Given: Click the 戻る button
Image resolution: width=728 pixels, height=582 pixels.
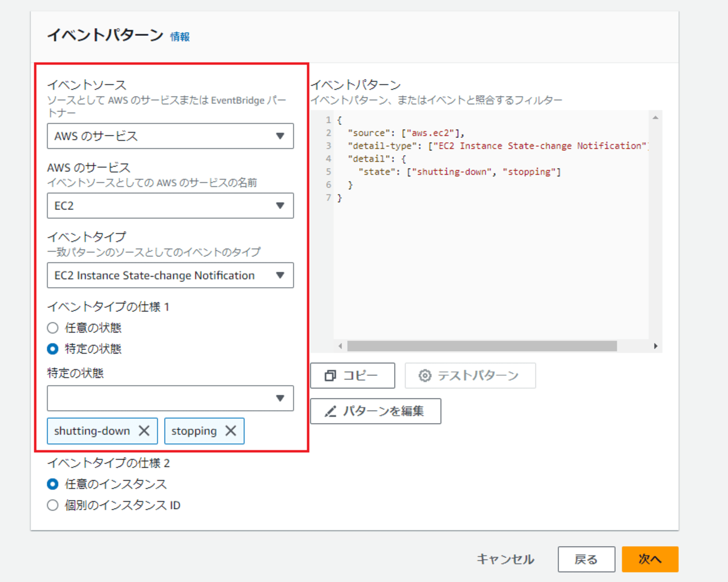Looking at the screenshot, I should coord(586,559).
